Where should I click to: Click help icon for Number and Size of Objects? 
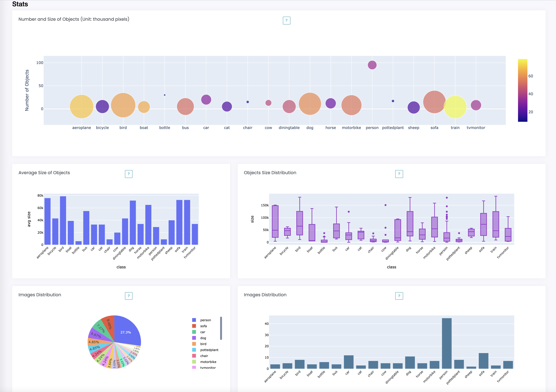[x=286, y=21]
